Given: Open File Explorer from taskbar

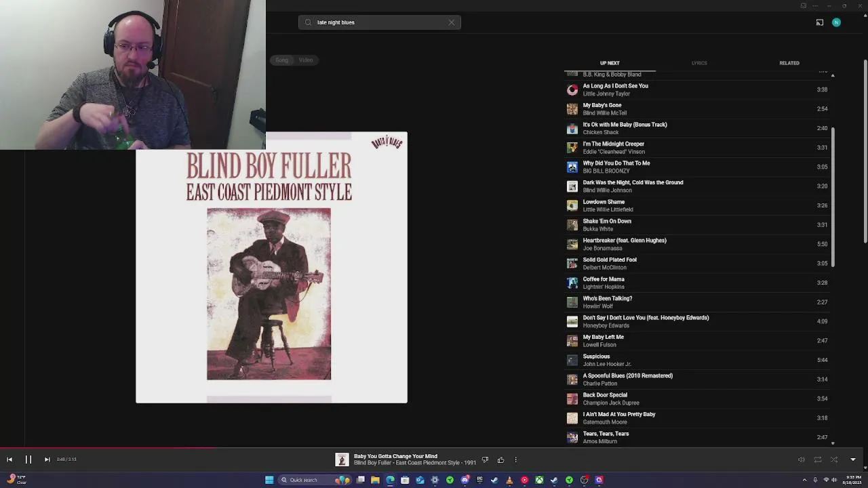Looking at the screenshot, I should point(375,480).
